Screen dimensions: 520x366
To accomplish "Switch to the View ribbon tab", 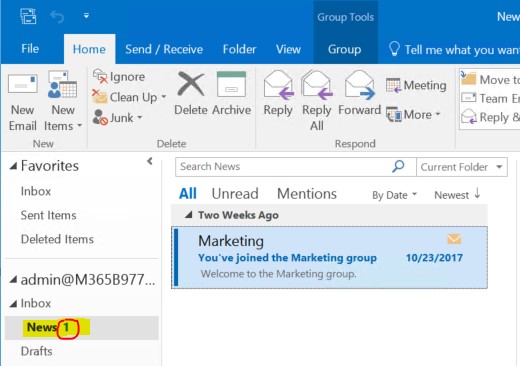I will click(288, 49).
